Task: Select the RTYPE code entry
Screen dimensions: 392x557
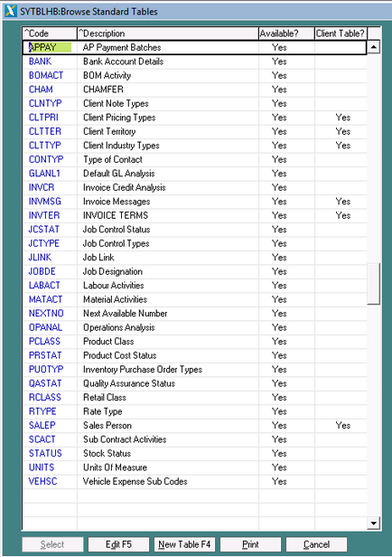Action: coord(42,411)
